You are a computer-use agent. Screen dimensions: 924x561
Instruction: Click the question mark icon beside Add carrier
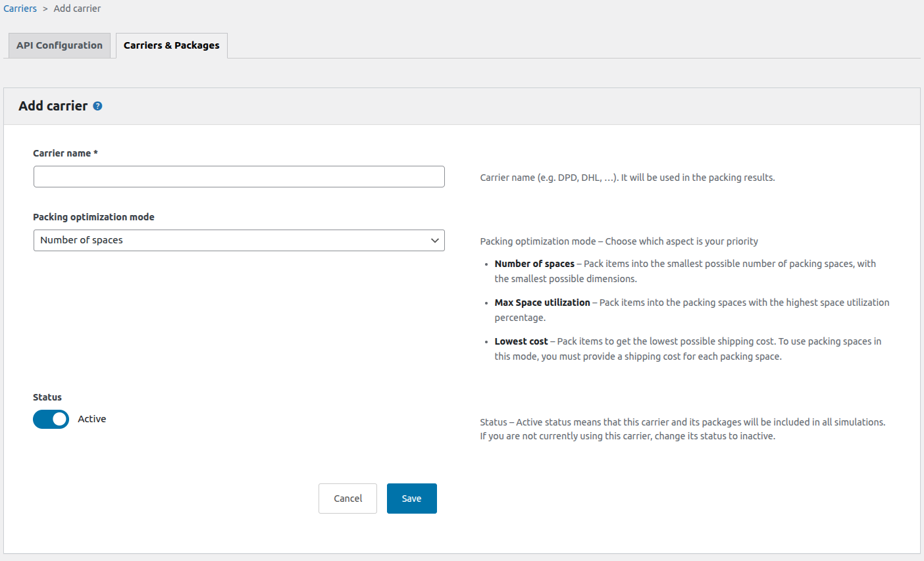[x=97, y=105]
